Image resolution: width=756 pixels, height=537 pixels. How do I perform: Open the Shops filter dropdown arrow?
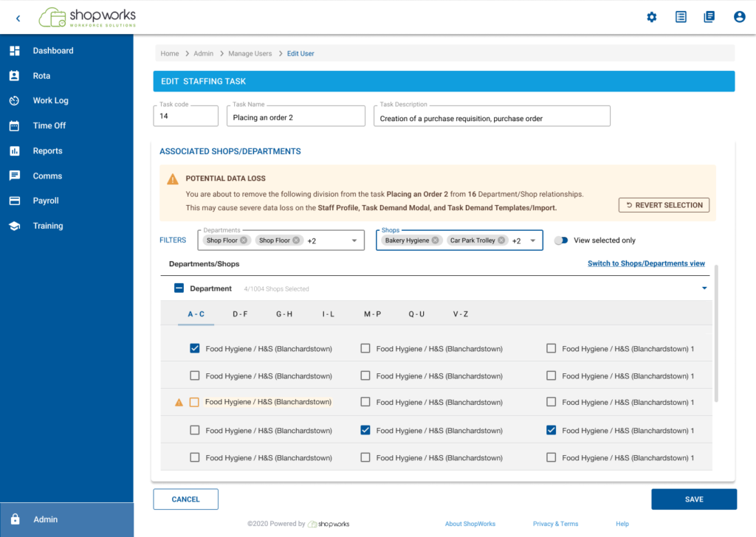pos(532,240)
